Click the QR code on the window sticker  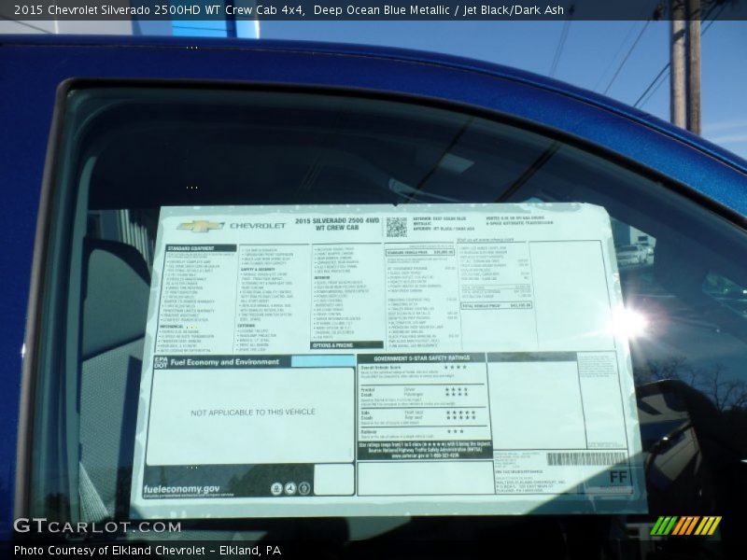tap(396, 226)
